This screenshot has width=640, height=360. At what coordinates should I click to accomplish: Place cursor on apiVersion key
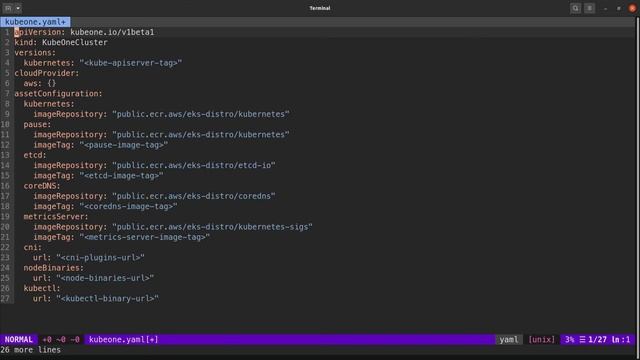(37, 32)
